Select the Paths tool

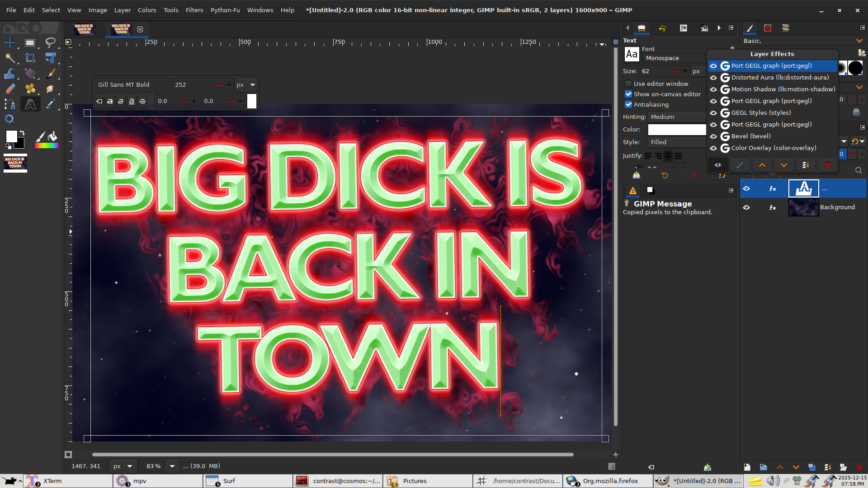(x=10, y=104)
